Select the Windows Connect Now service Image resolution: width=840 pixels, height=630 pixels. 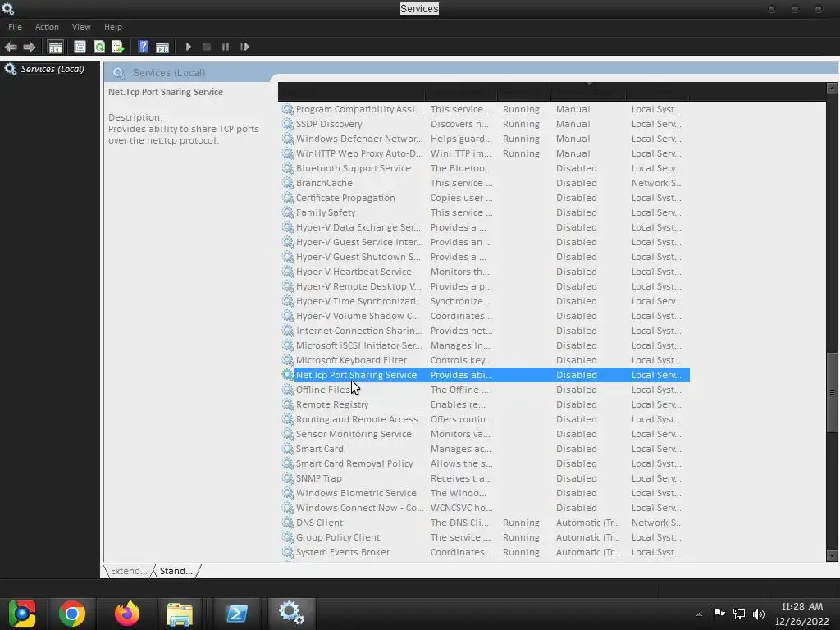pyautogui.click(x=485, y=508)
